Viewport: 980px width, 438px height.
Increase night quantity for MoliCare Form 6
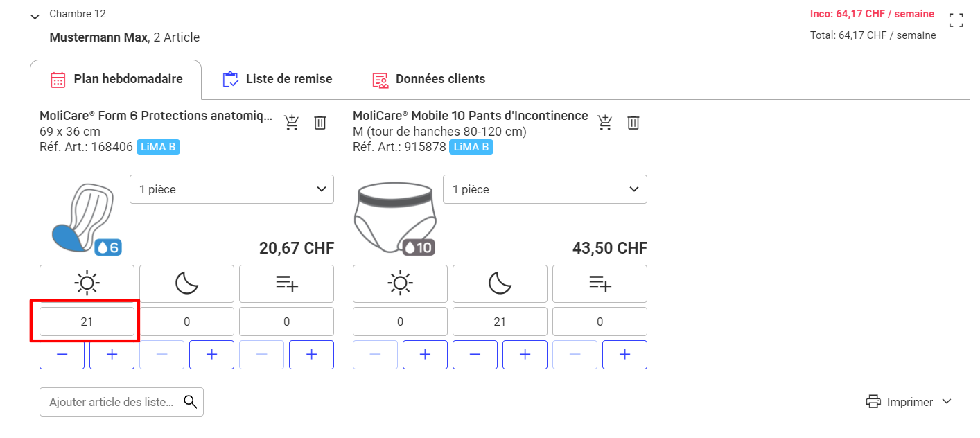tap(211, 355)
